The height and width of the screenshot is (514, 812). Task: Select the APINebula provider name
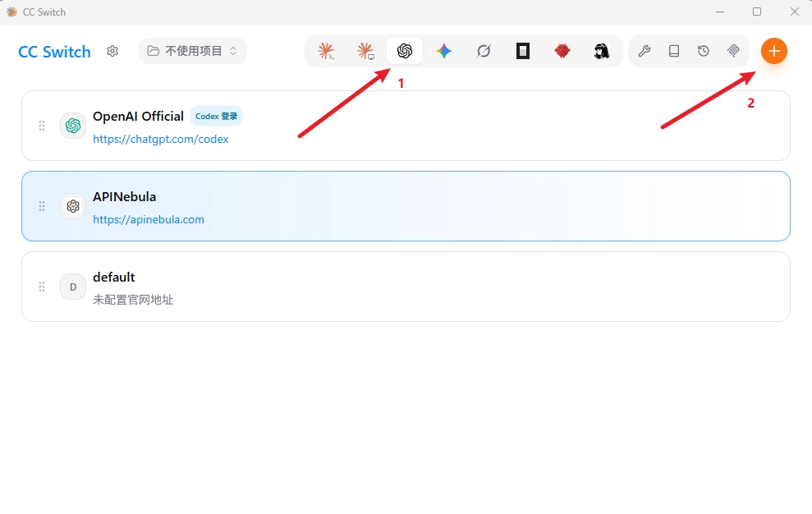124,197
